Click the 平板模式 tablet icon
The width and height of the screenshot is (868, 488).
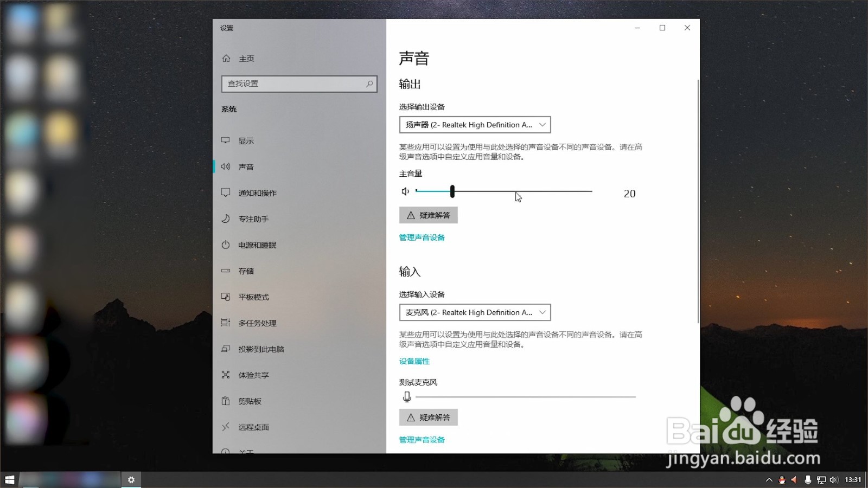tap(226, 297)
